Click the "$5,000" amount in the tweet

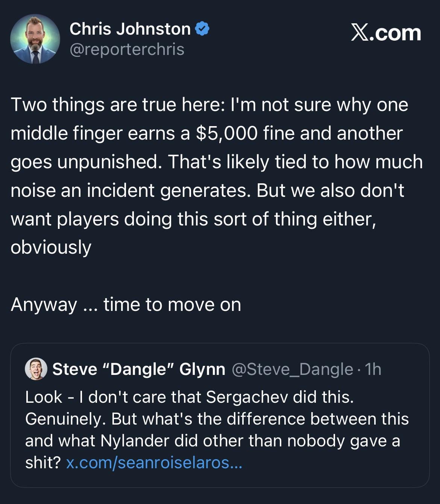(227, 133)
